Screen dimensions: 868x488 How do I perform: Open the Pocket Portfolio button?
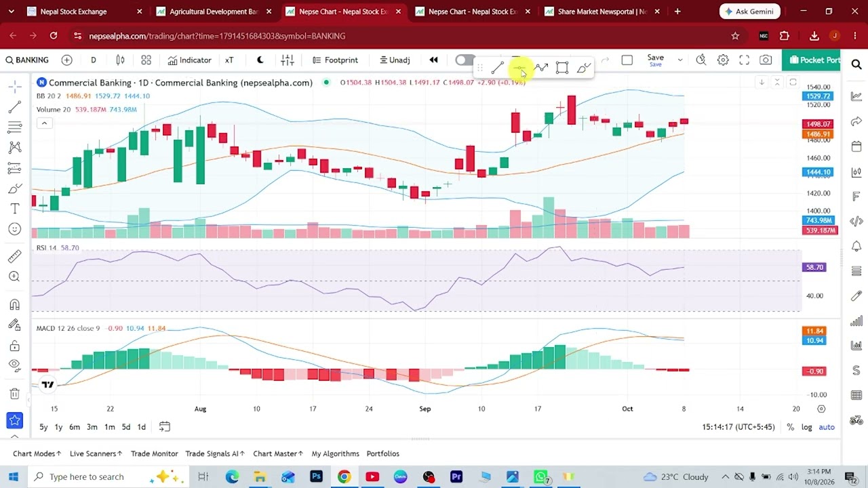pos(812,60)
